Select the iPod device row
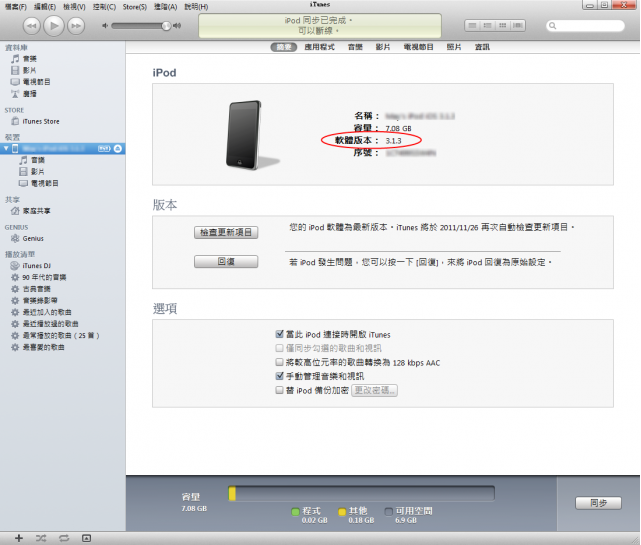 point(63,148)
